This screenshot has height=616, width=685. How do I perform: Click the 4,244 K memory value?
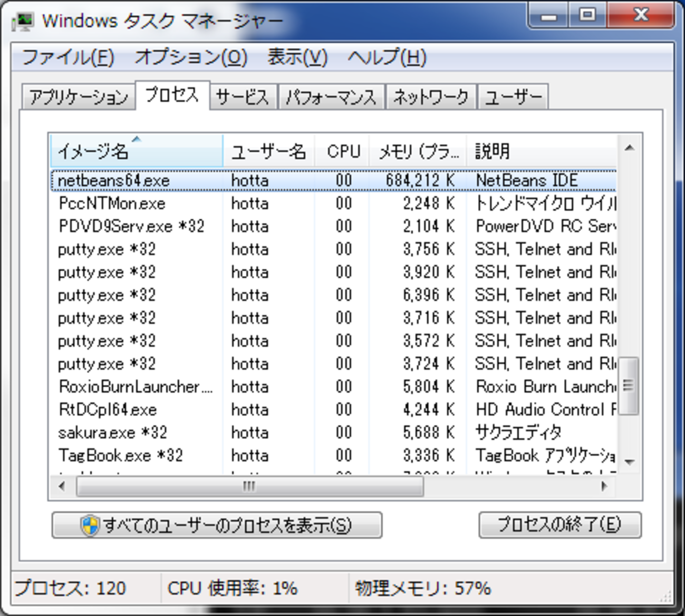(x=429, y=409)
